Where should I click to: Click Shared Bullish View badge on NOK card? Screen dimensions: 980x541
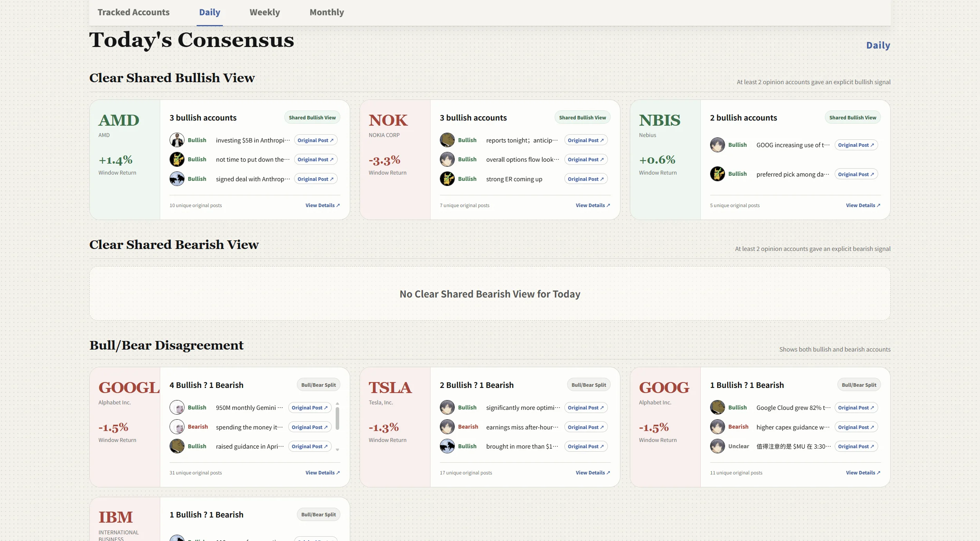(582, 117)
